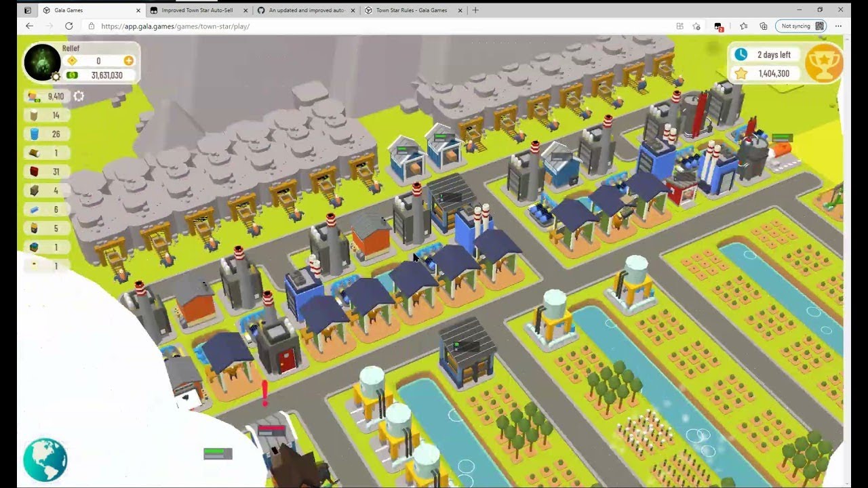Image resolution: width=868 pixels, height=488 pixels.
Task: Select the inventory item with count 14
Action: point(46,115)
